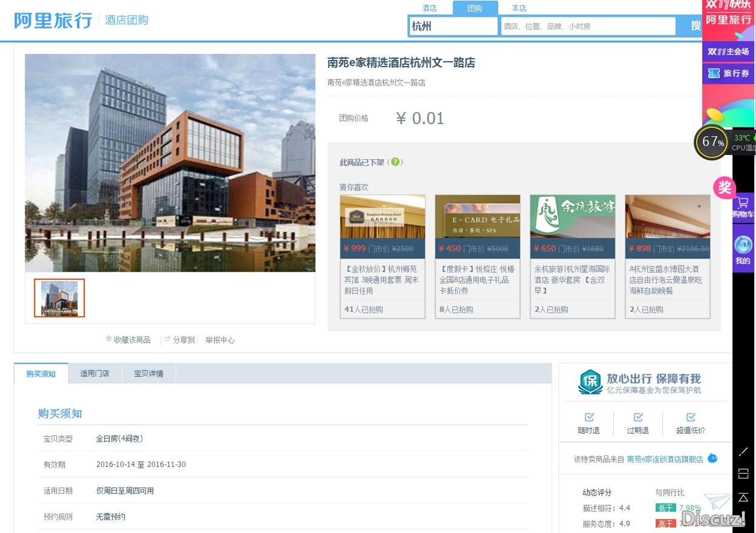Open the 购买须知 tab
The width and height of the screenshot is (756, 533).
(x=41, y=374)
